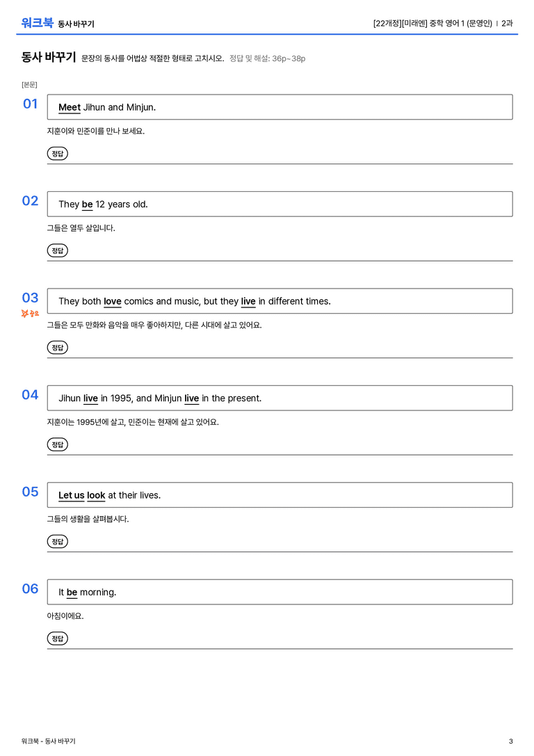Click the sentence box 'It be morning.'
The height and width of the screenshot is (756, 534).
click(280, 592)
